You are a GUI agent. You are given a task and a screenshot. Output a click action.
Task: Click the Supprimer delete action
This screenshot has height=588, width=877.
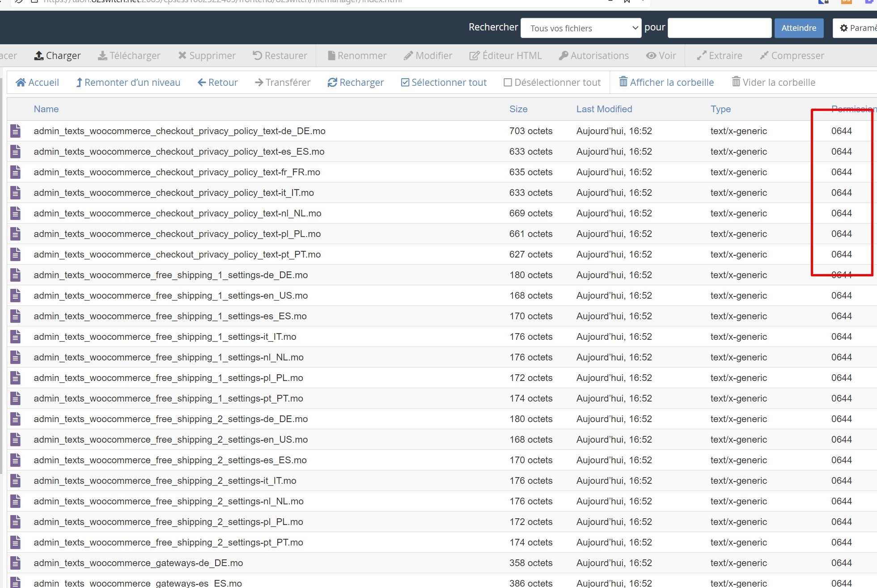[x=207, y=55]
